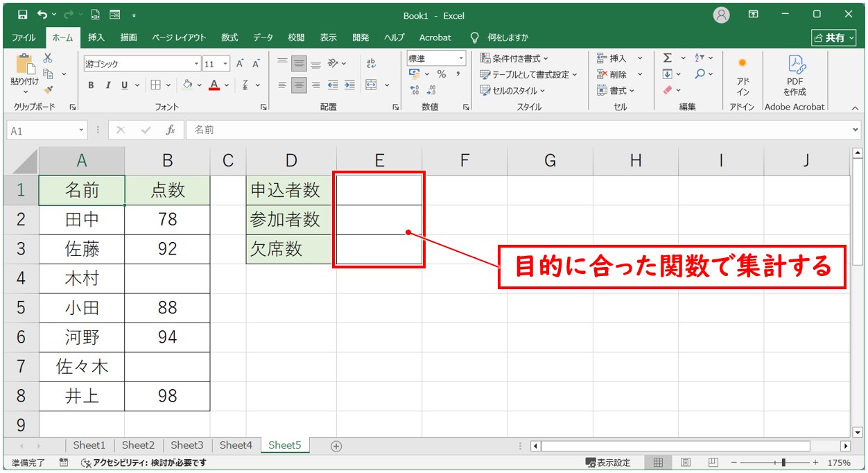Click the font color icon
The image size is (868, 473).
[214, 85]
